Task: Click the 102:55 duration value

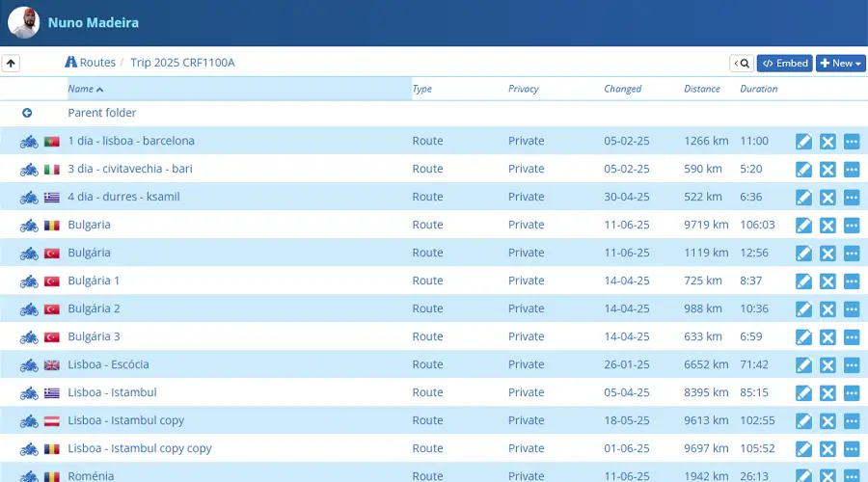Action: (x=757, y=420)
